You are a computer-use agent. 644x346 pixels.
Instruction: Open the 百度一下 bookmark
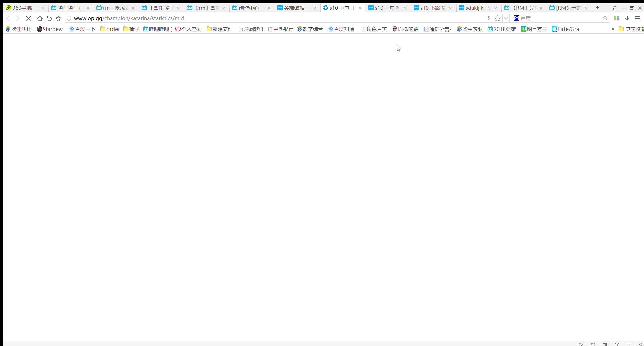pyautogui.click(x=82, y=29)
